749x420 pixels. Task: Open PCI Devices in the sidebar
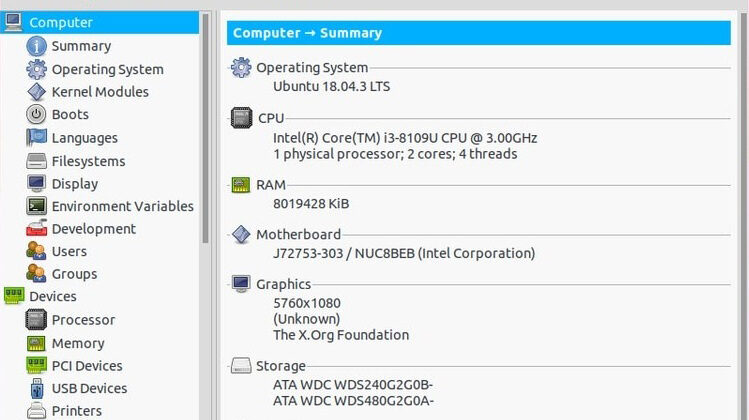pos(87,366)
